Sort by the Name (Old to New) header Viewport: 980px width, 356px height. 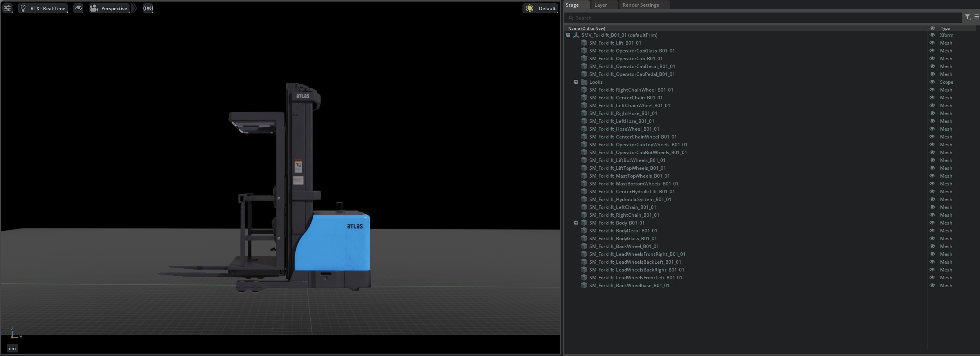pyautogui.click(x=586, y=28)
